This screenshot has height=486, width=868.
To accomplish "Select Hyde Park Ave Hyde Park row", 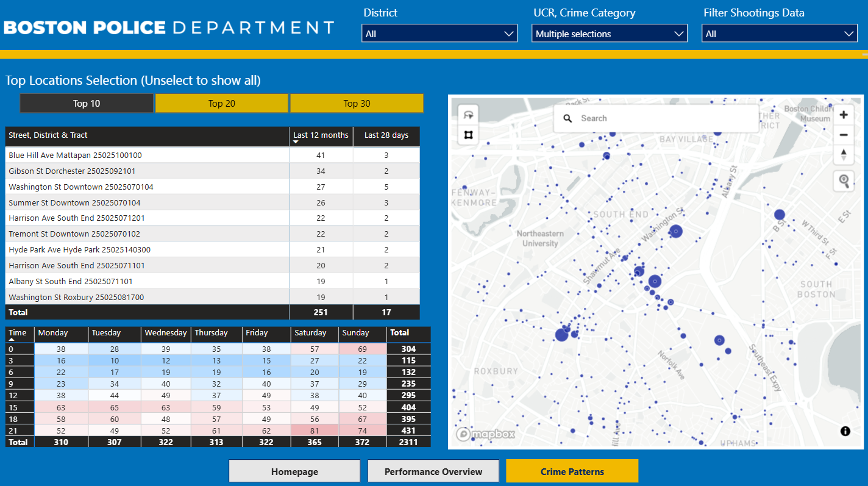I will tap(213, 250).
